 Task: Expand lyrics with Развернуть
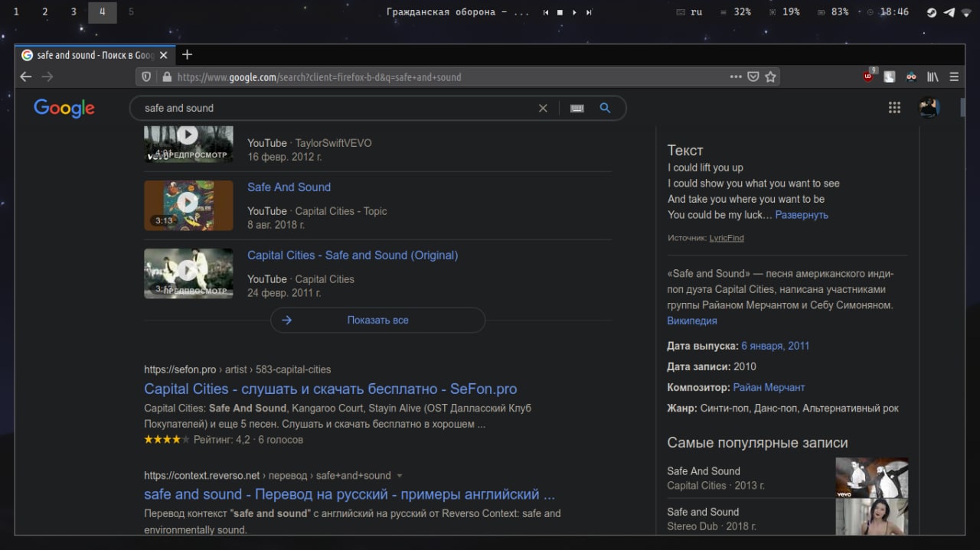tap(802, 215)
